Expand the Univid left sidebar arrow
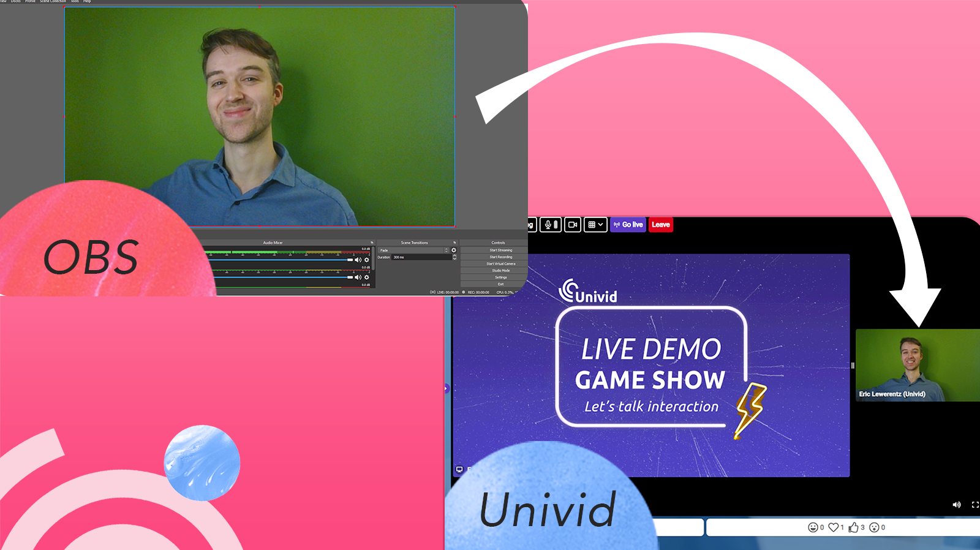The width and height of the screenshot is (980, 550). point(447,388)
